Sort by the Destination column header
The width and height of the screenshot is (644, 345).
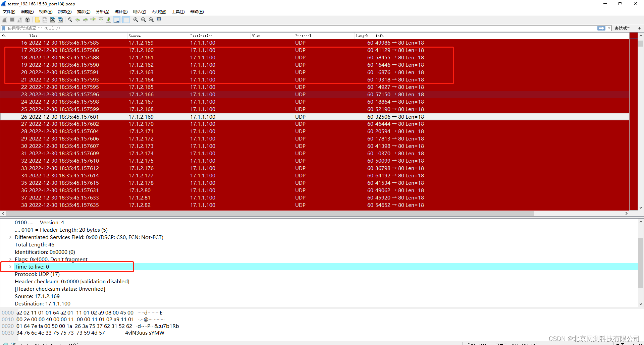220,36
